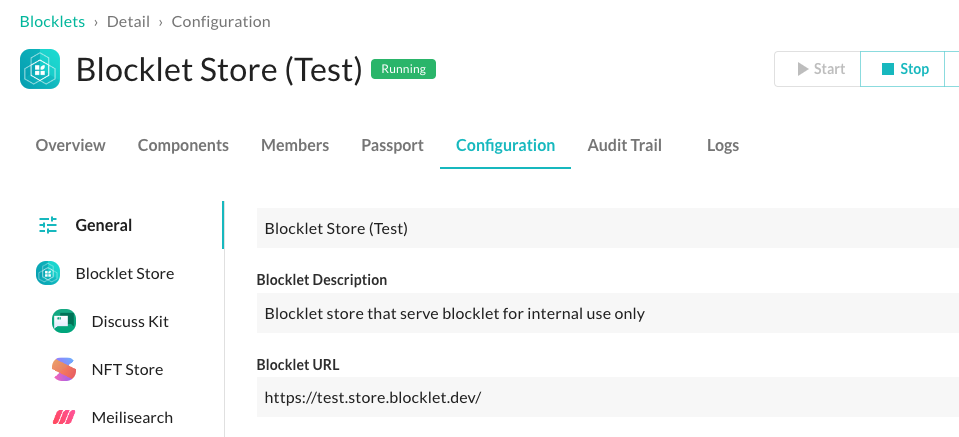Click the General settings sliders icon
Image resolution: width=959 pixels, height=437 pixels.
[x=48, y=225]
